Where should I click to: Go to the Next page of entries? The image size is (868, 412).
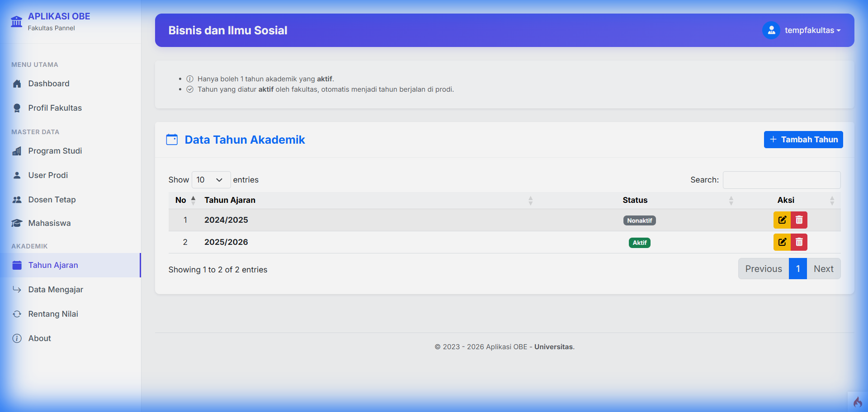[x=823, y=269]
